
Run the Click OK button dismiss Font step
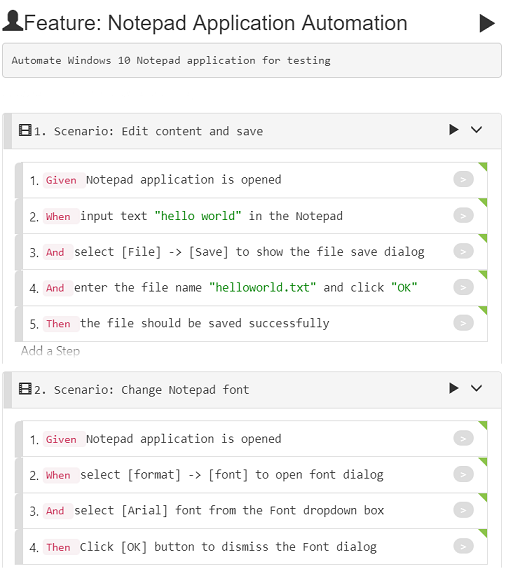coord(463,546)
